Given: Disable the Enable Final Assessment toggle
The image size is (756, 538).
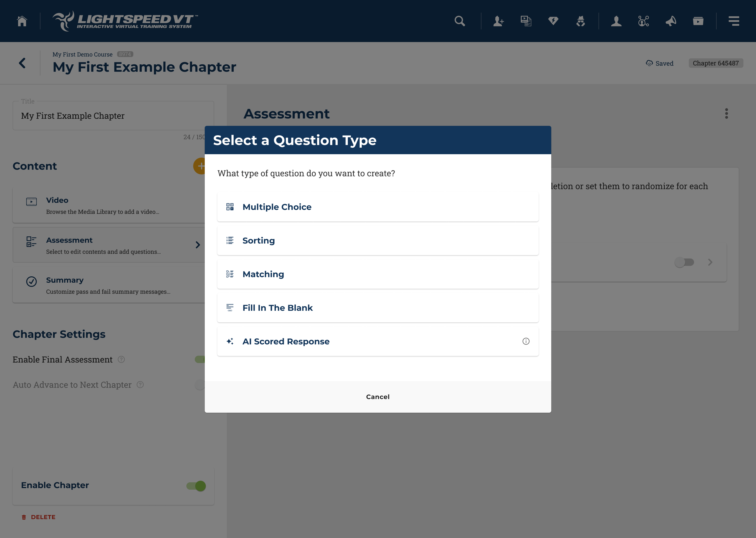Looking at the screenshot, I should [x=201, y=359].
